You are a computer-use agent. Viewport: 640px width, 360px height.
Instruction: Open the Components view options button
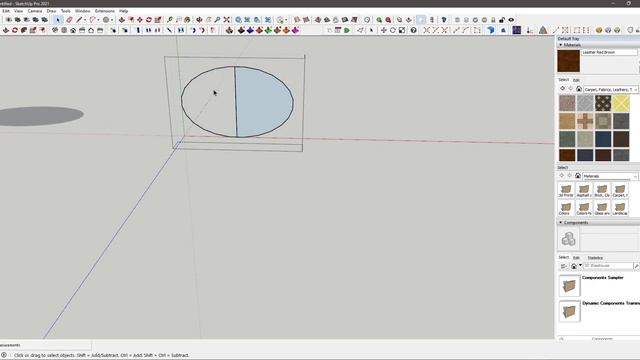(564, 266)
